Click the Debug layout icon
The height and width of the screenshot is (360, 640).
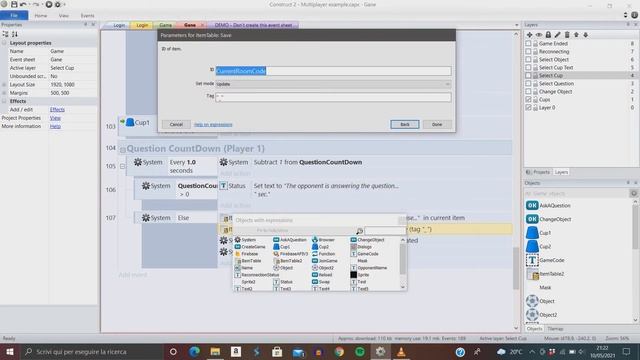[x=58, y=4]
